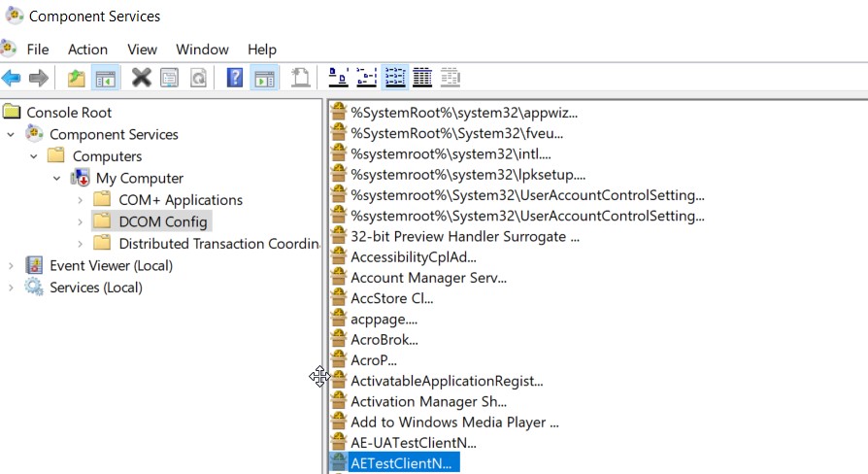Image resolution: width=868 pixels, height=474 pixels.
Task: Open the Window menu
Action: 202,50
